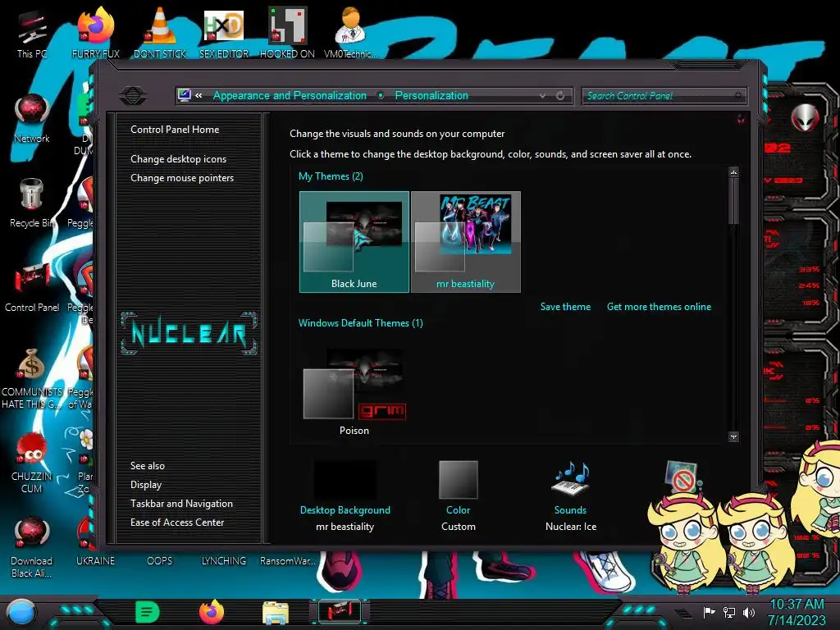Open the RansomWar desktop item
Viewport: 840px width, 630px height.
coord(288,561)
